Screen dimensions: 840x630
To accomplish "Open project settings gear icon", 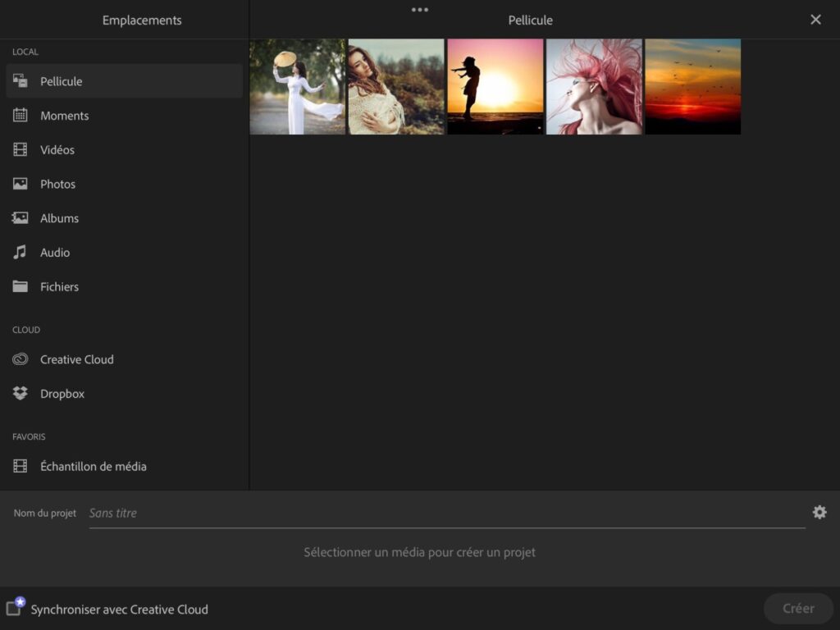I will click(819, 512).
